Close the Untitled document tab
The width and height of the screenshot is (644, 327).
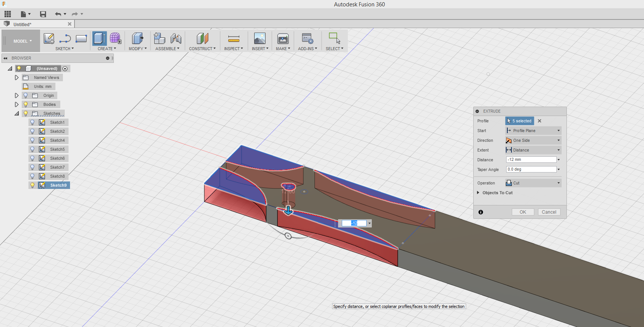[x=70, y=24]
